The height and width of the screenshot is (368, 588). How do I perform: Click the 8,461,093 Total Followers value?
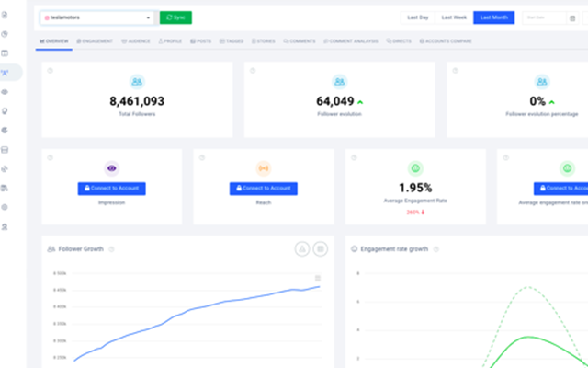(x=137, y=101)
